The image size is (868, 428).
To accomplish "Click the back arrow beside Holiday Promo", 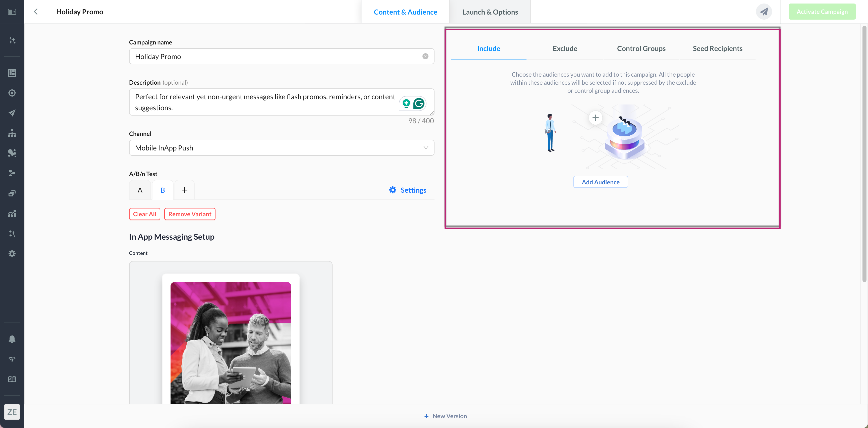I will click(x=36, y=12).
